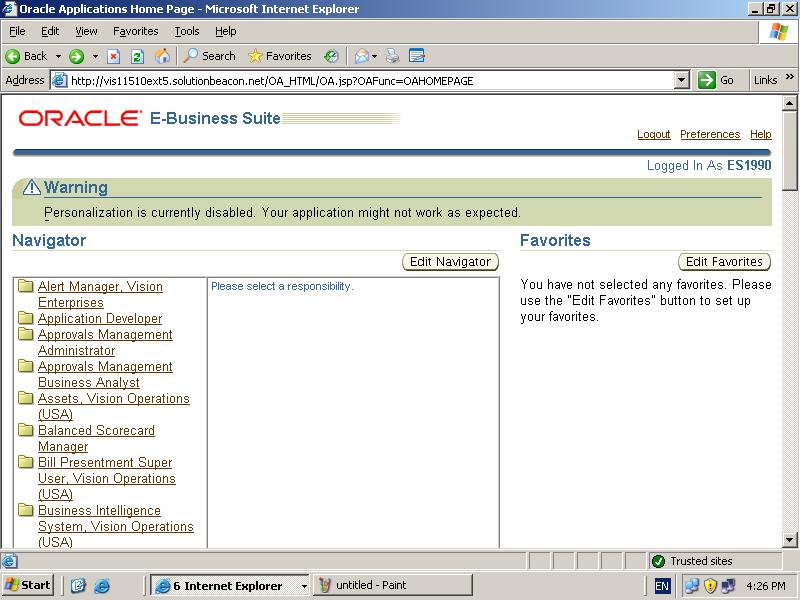Viewport: 800px width, 600px height.
Task: Go to the browser Home page
Action: (x=162, y=56)
